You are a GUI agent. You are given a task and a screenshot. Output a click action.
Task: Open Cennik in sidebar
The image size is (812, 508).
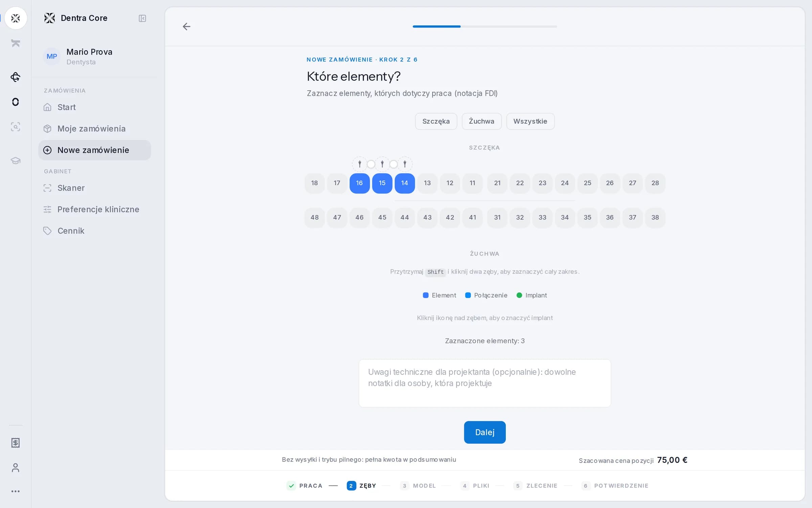point(95,231)
